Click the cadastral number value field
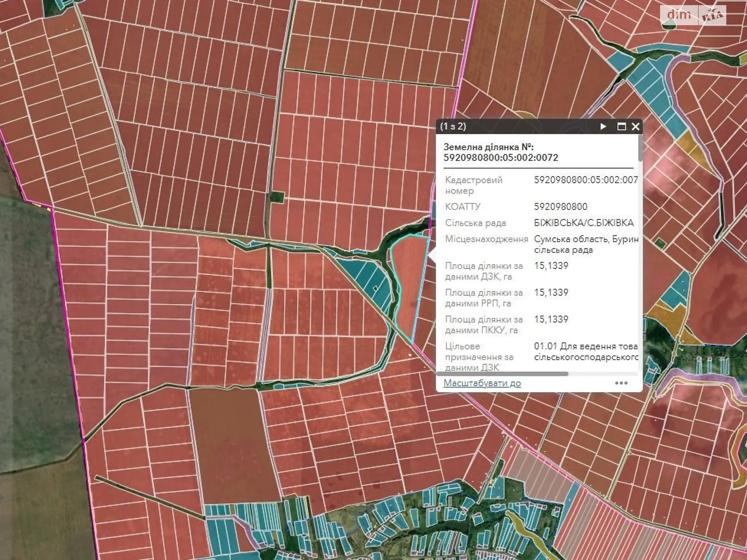The width and height of the screenshot is (747, 560). (585, 180)
